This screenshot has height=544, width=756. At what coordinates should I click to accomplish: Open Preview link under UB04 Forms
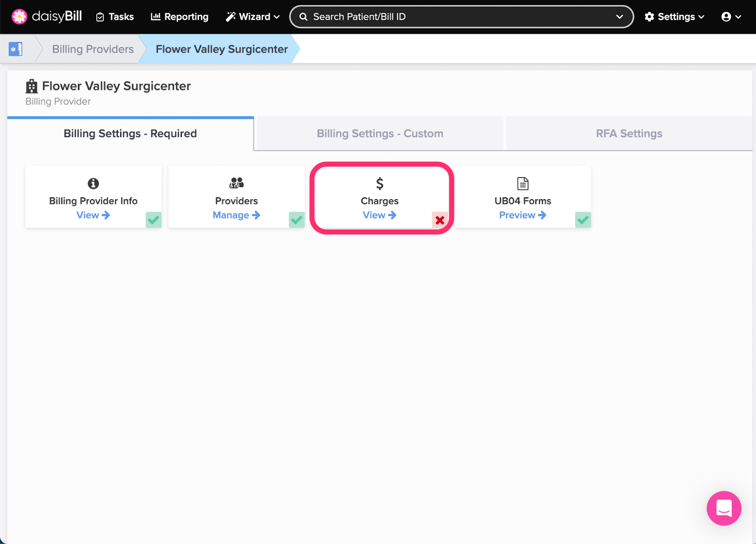coord(523,215)
